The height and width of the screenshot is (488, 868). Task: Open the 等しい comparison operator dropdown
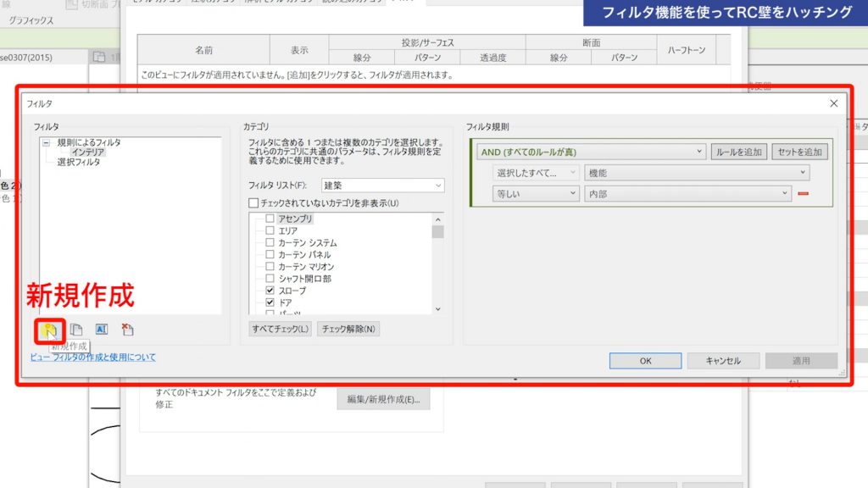coord(537,194)
